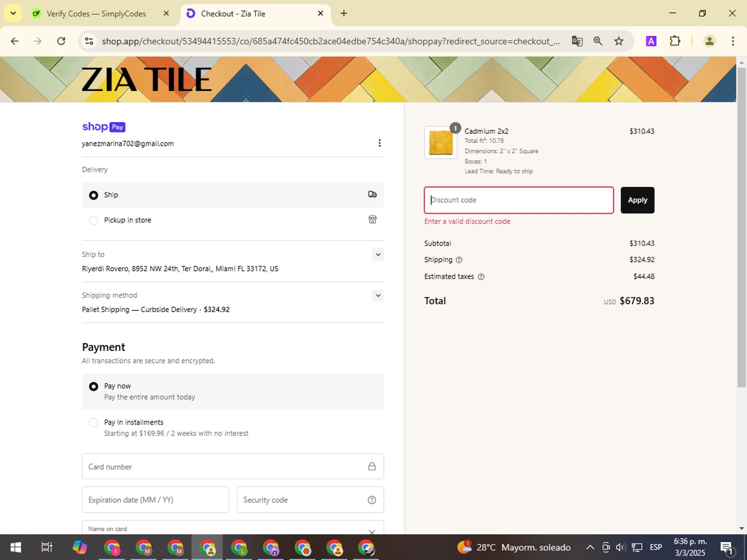Open the network status icon
Viewport: 747px width, 560px height.
point(637,548)
